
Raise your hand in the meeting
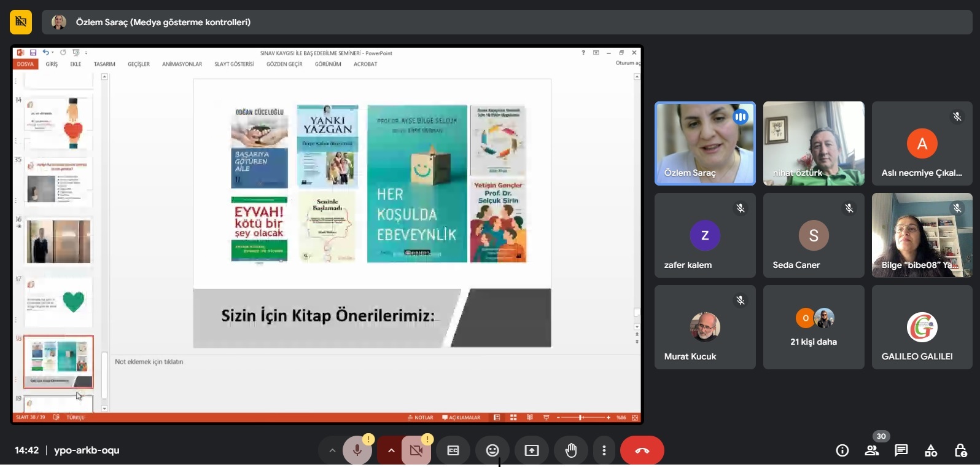571,450
